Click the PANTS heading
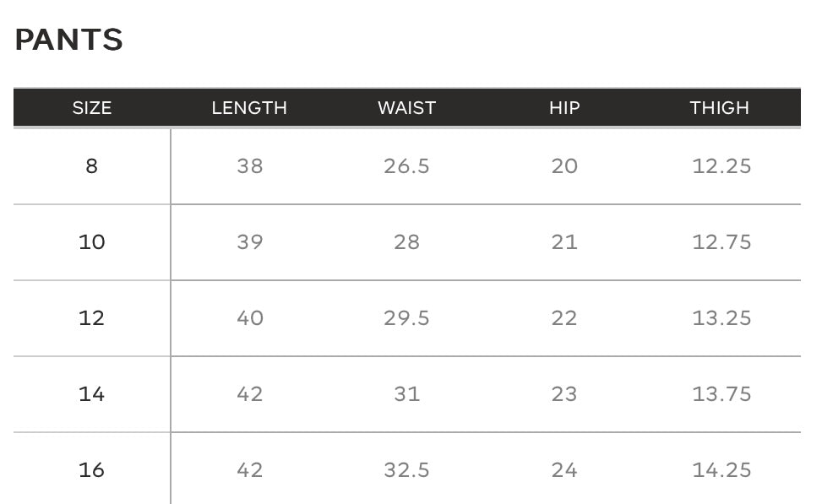Screen dimensions: 822x504 (68, 40)
